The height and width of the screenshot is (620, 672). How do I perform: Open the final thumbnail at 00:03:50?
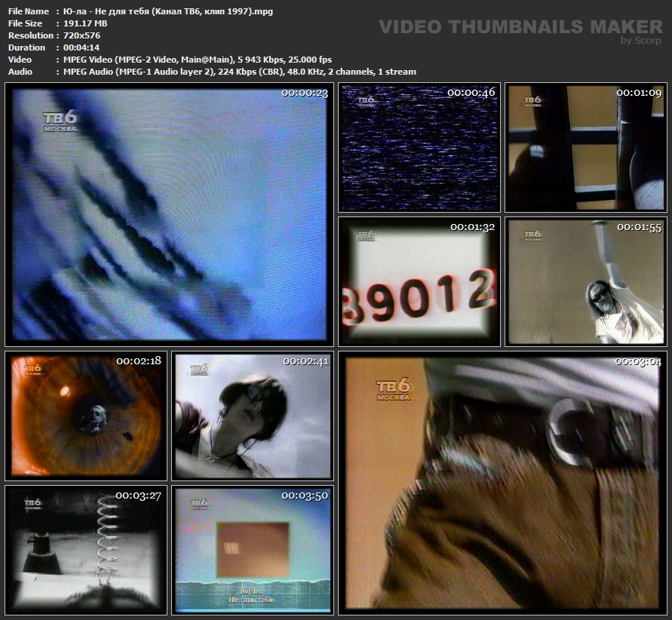(253, 550)
